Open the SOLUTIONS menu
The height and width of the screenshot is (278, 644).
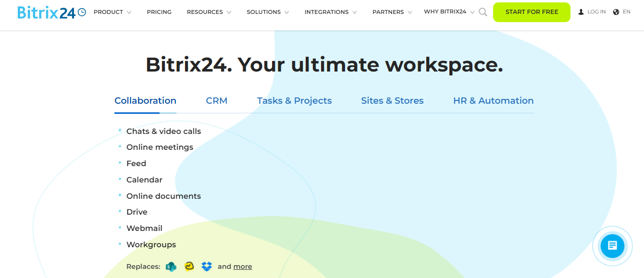[x=264, y=12]
